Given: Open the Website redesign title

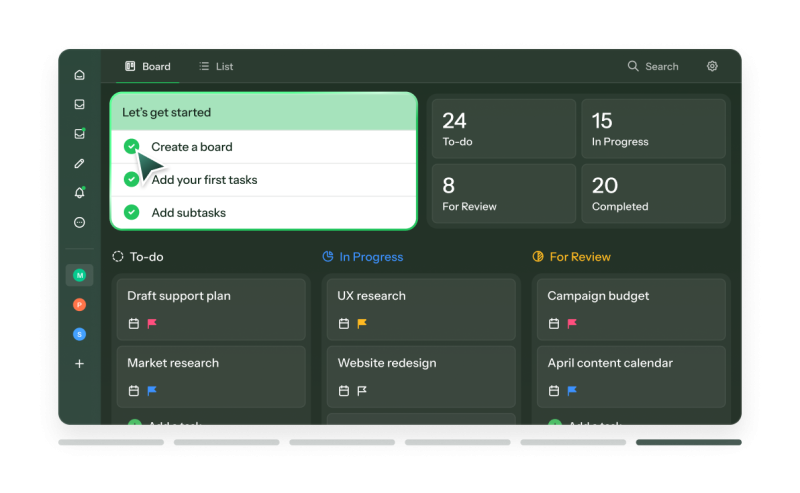Looking at the screenshot, I should [387, 363].
